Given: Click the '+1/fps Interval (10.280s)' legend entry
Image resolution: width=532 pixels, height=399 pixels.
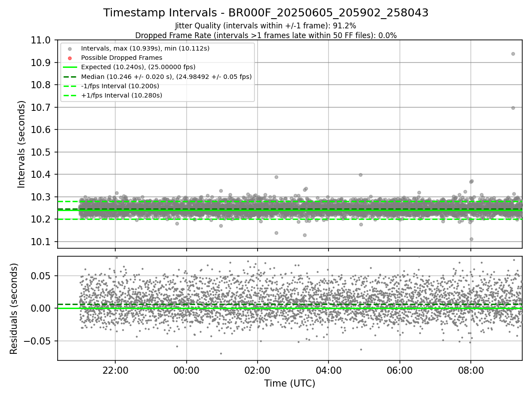Looking at the screenshot, I should [x=121, y=95].
